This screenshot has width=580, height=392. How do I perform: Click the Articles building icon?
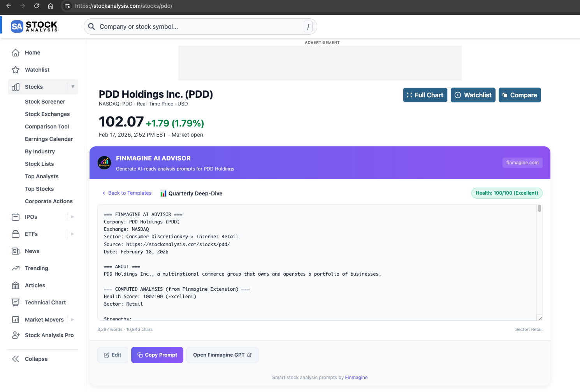point(16,285)
